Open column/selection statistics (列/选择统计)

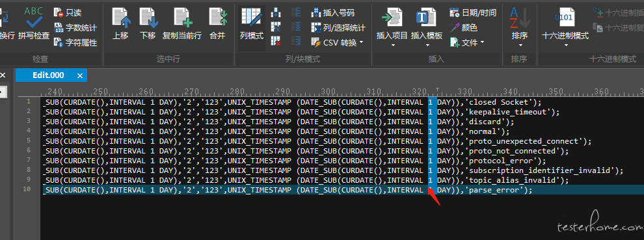click(x=338, y=27)
